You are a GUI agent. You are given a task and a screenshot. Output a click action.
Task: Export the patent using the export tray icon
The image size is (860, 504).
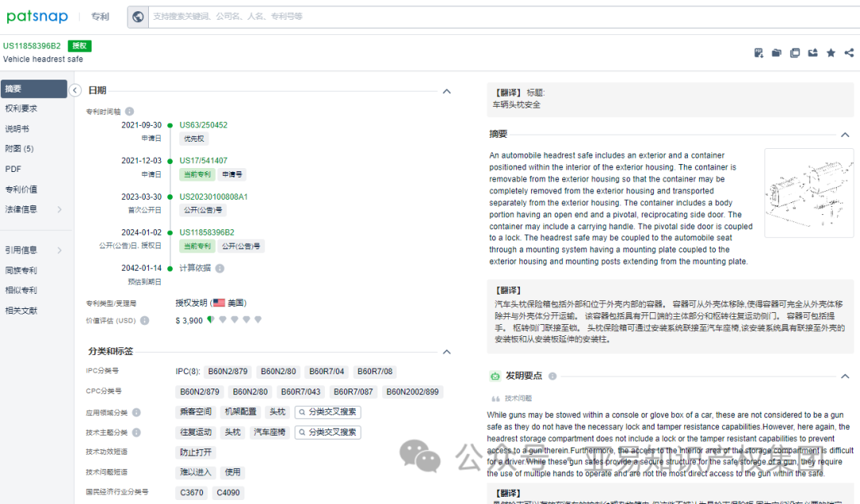pyautogui.click(x=812, y=53)
